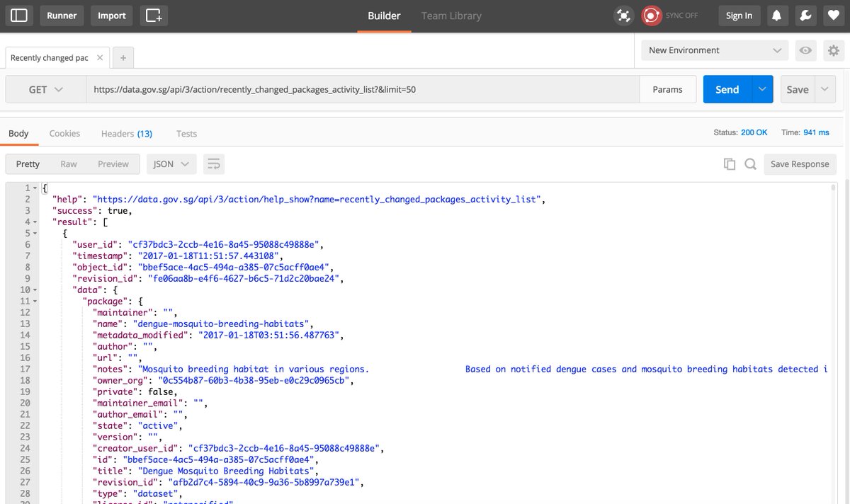The width and height of the screenshot is (850, 504).
Task: Collapse the result array fold arrow
Action: tap(35, 222)
